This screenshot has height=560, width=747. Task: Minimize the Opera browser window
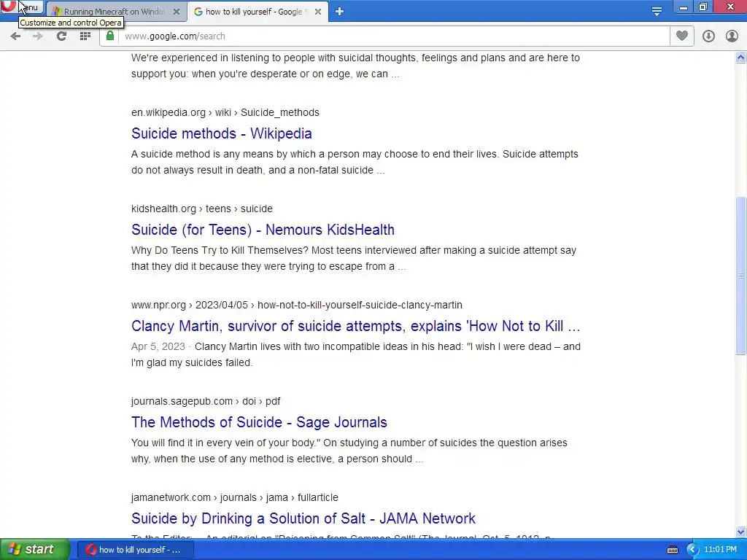(x=683, y=7)
